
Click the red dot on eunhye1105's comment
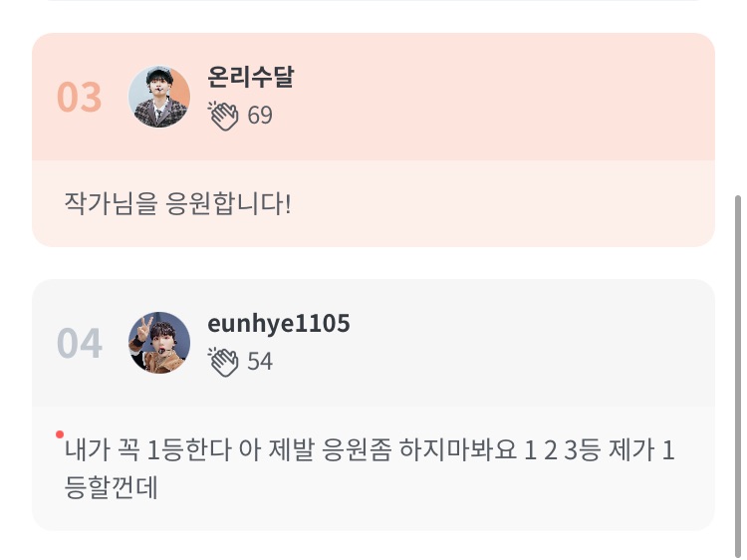pos(60,434)
